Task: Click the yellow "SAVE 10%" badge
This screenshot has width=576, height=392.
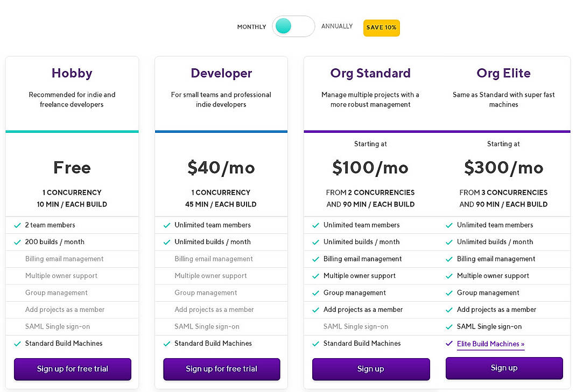Action: click(x=381, y=27)
